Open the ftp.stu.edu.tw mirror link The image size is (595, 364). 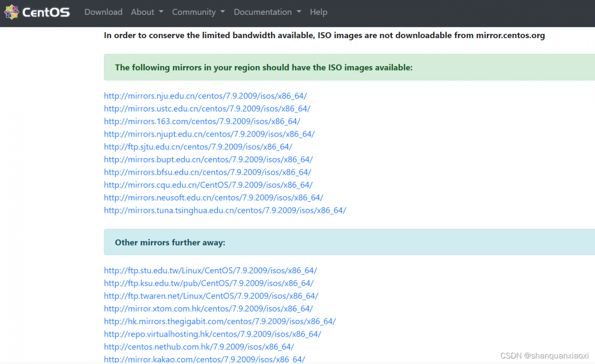[x=211, y=271]
